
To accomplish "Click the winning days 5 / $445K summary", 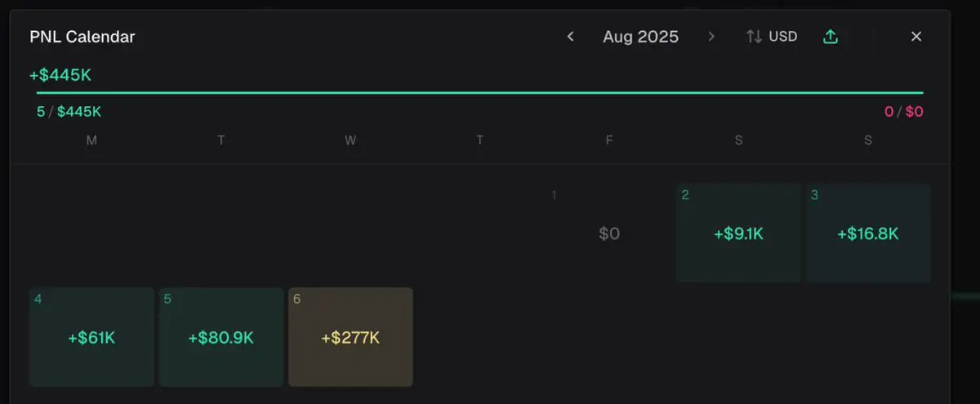I will click(69, 112).
